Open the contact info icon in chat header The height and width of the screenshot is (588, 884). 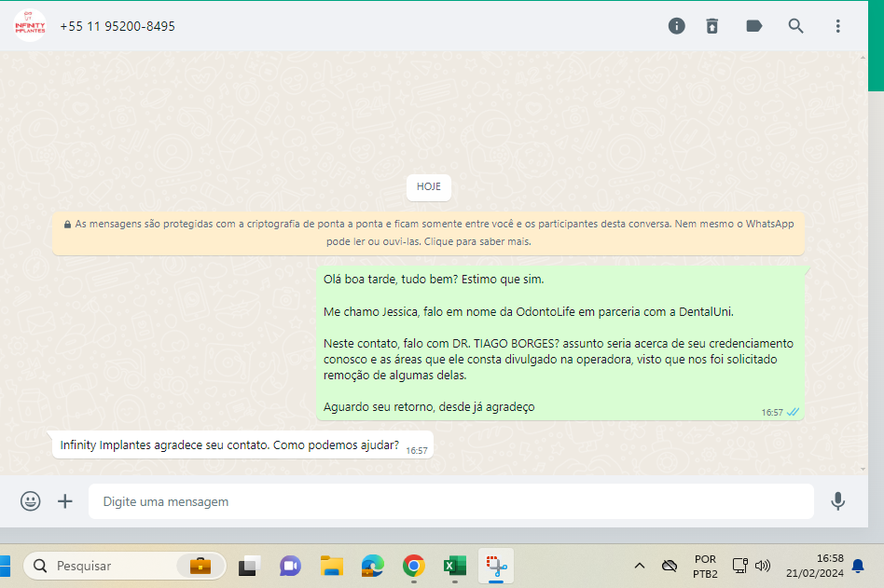[677, 26]
